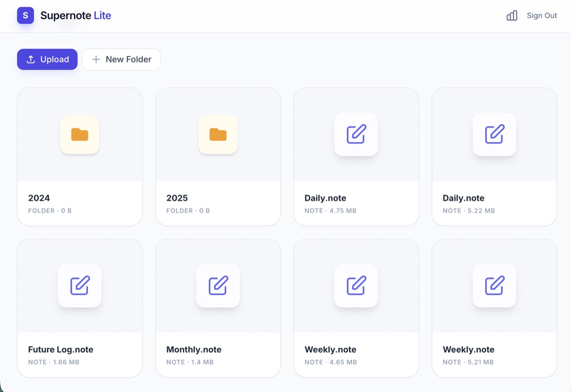This screenshot has width=571, height=392.
Task: Click the Upload button
Action: point(47,59)
